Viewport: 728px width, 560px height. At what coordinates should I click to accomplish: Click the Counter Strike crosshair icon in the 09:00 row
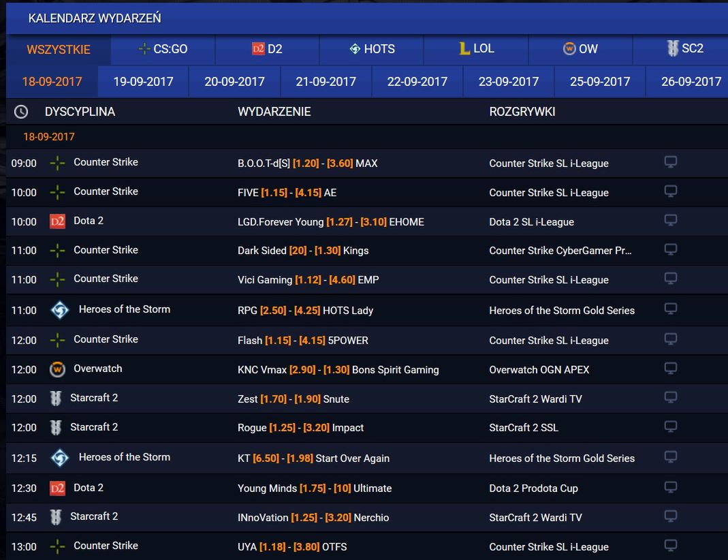(57, 163)
